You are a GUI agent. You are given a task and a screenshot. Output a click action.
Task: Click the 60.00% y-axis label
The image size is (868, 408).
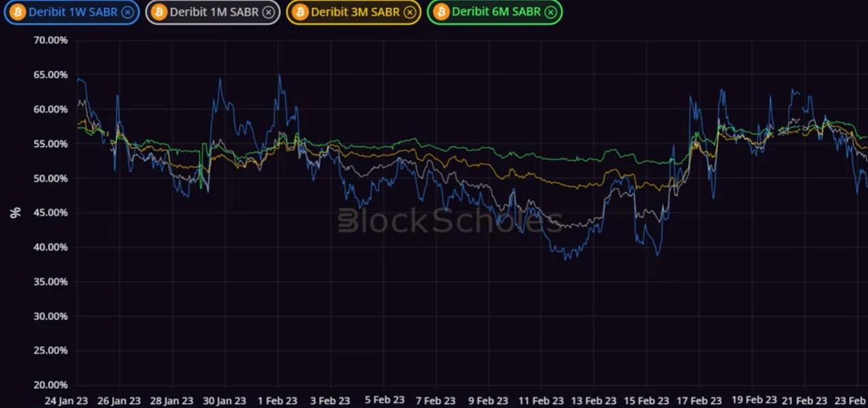(x=51, y=109)
